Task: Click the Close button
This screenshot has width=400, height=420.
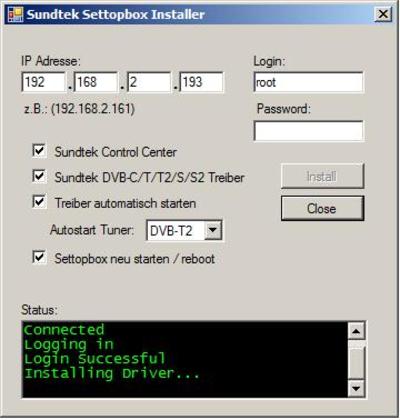Action: pos(322,209)
